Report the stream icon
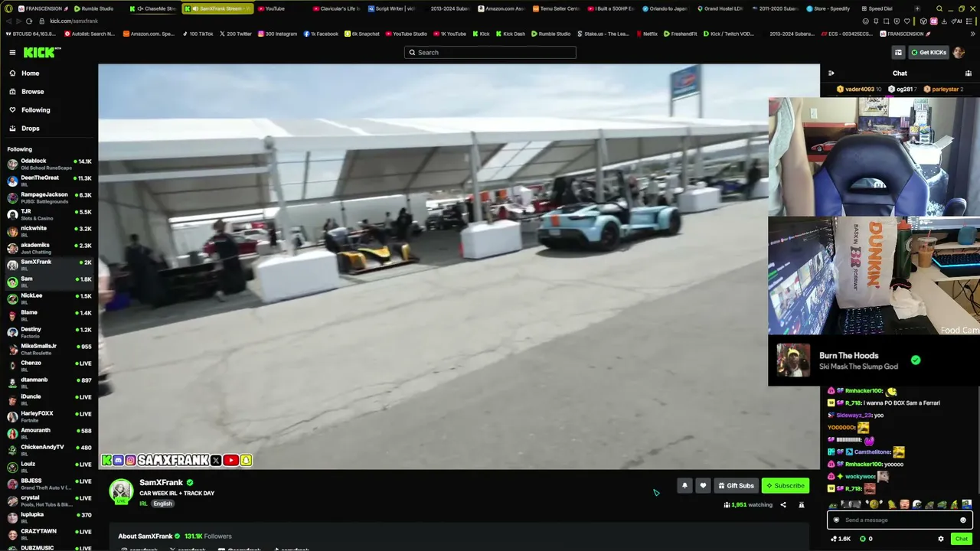The image size is (980, 551). 802,505
